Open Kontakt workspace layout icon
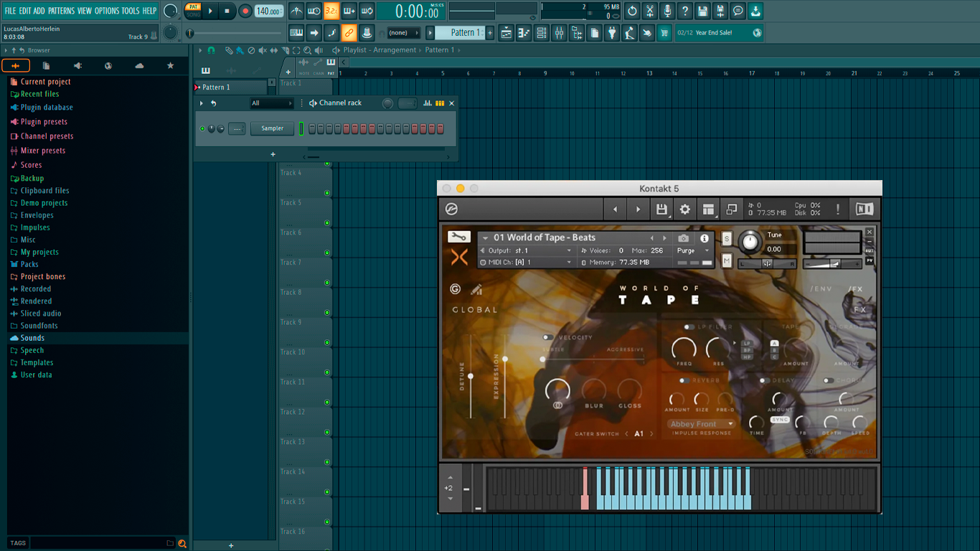Screen dimensions: 980x551 coord(709,209)
